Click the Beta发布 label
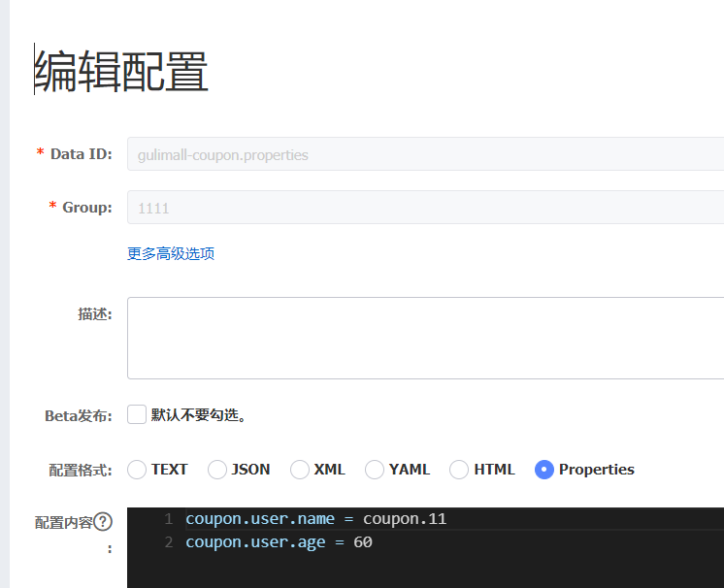This screenshot has height=588, width=724. tap(79, 416)
